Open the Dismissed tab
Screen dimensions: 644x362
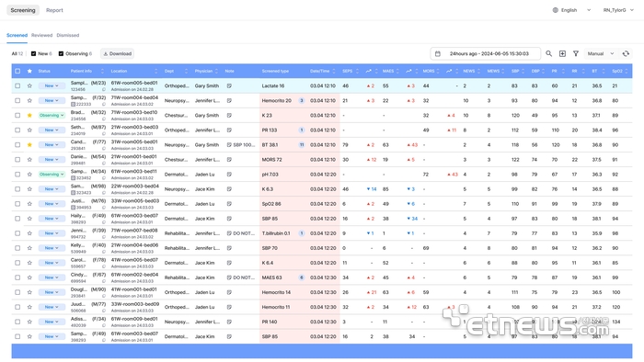coord(68,35)
